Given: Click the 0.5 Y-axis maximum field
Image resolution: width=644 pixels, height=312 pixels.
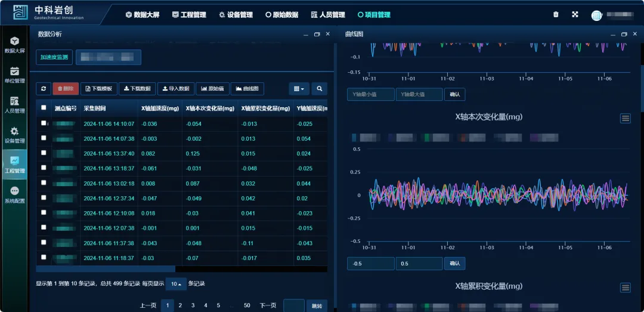Looking at the screenshot, I should (419, 264).
